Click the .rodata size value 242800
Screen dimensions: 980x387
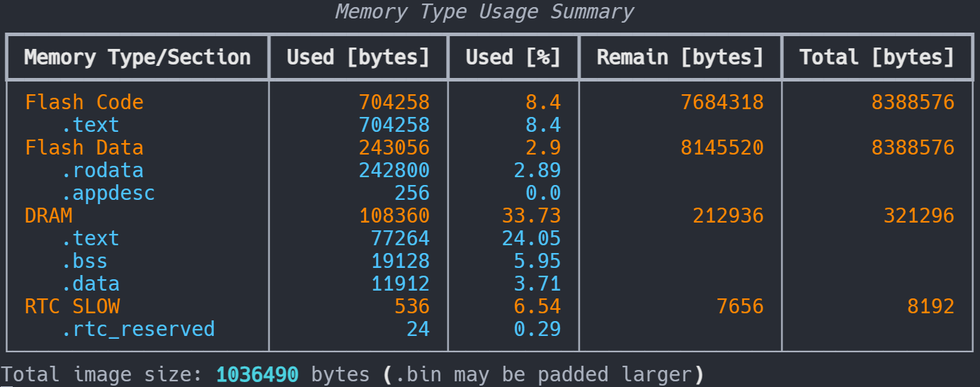point(394,170)
